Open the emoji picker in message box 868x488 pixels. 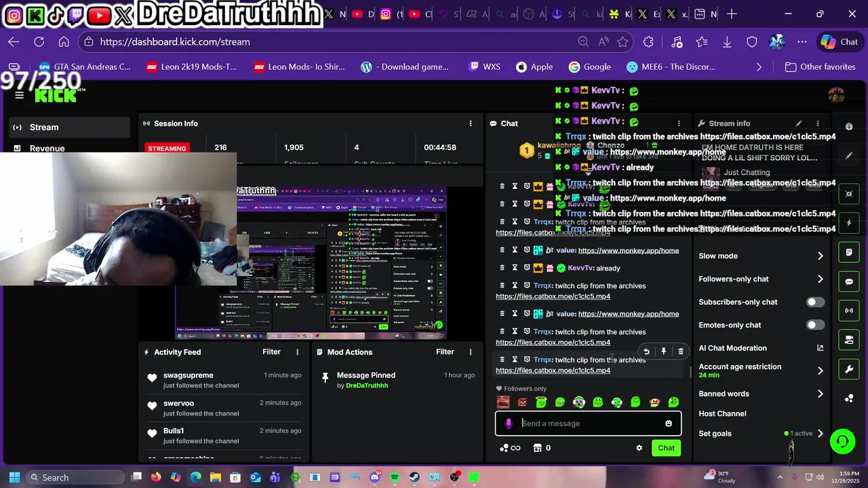click(669, 424)
